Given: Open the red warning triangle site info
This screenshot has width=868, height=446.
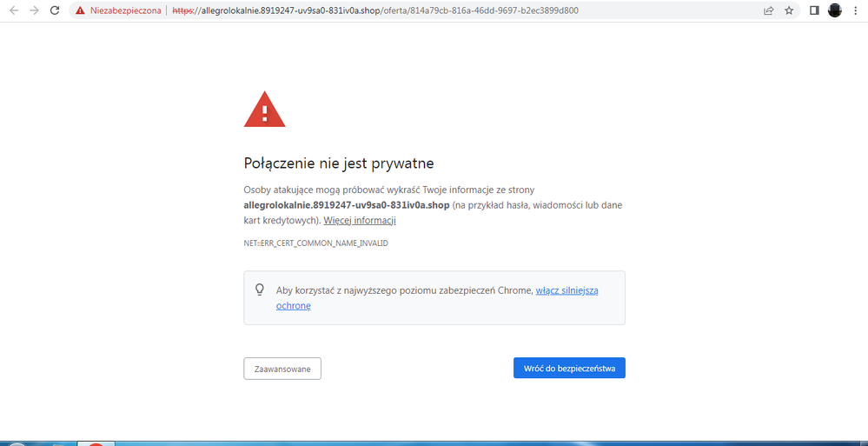Looking at the screenshot, I should 81,10.
